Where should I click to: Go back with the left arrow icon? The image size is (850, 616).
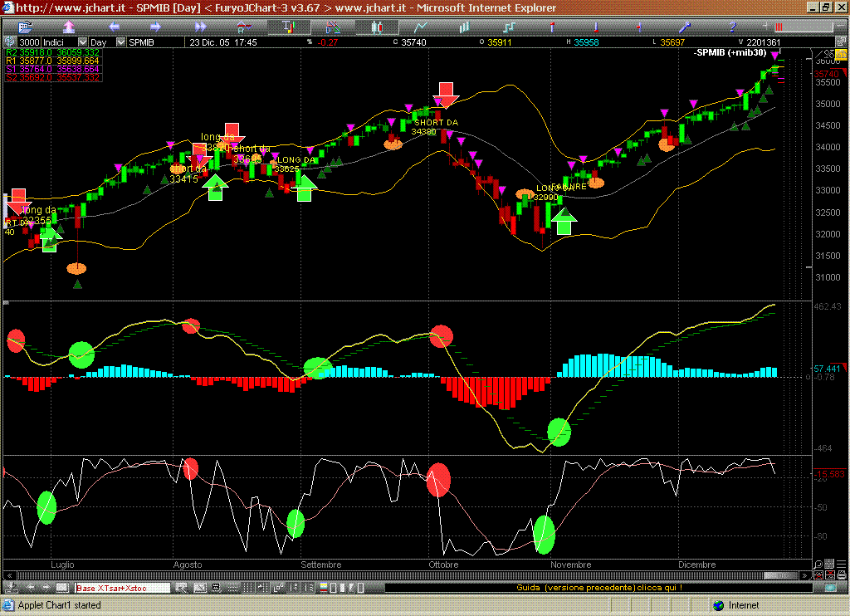point(114,27)
